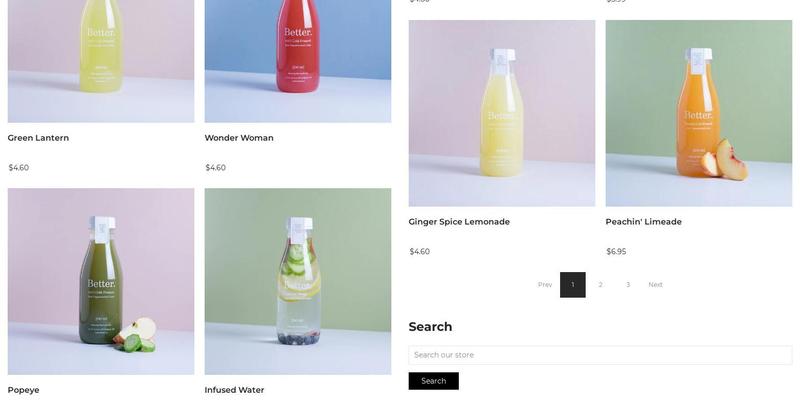Click the black Search button
Screen dimensions: 800x400
[x=434, y=381]
